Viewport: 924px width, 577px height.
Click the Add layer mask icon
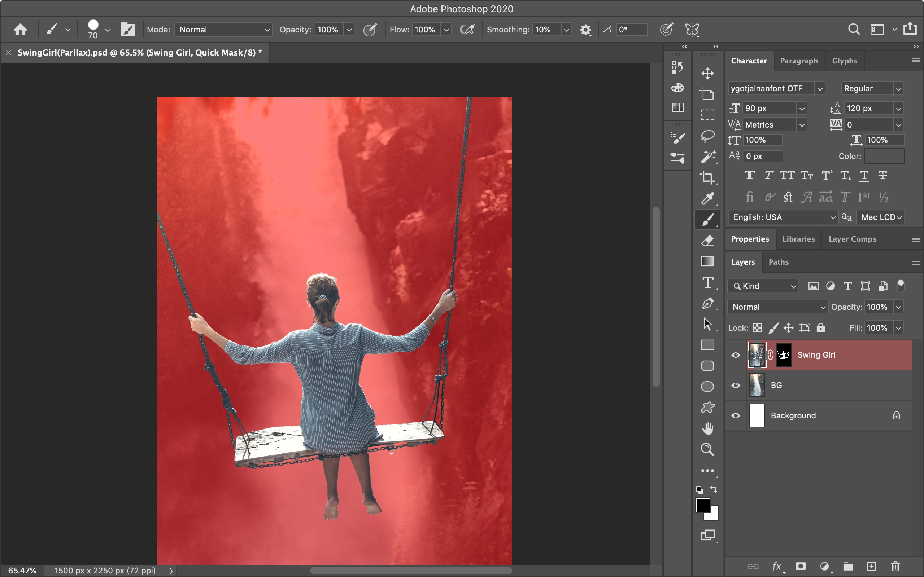tap(801, 566)
